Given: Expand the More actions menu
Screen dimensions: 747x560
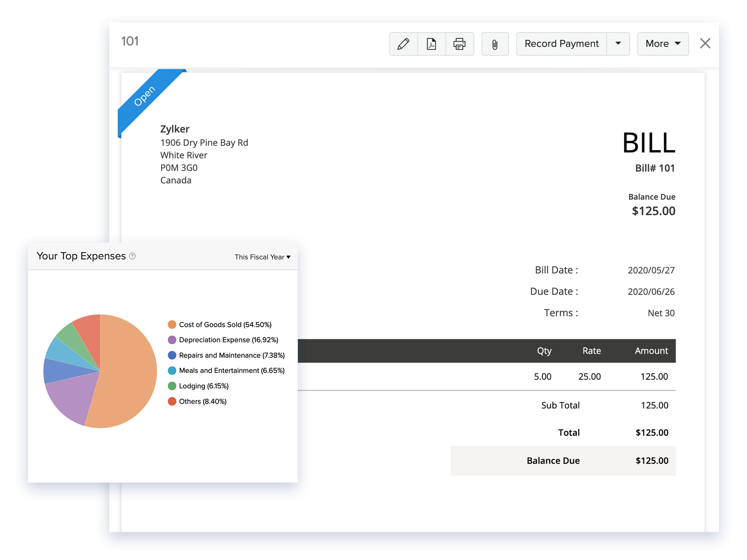Looking at the screenshot, I should [x=662, y=43].
